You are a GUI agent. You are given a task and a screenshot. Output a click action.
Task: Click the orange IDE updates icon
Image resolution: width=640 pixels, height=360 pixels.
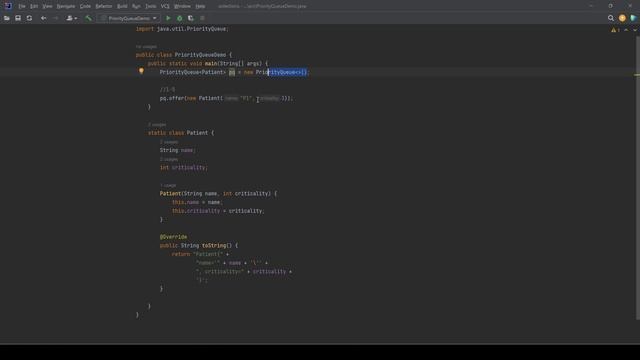tap(622, 18)
